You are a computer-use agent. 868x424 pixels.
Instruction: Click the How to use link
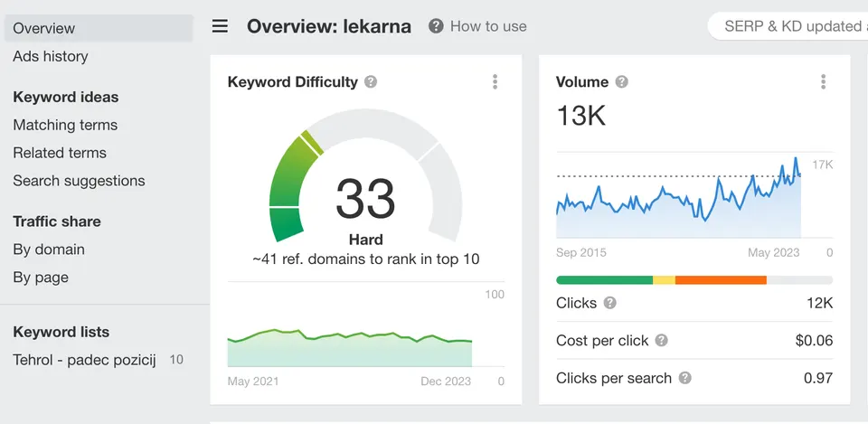pos(488,26)
